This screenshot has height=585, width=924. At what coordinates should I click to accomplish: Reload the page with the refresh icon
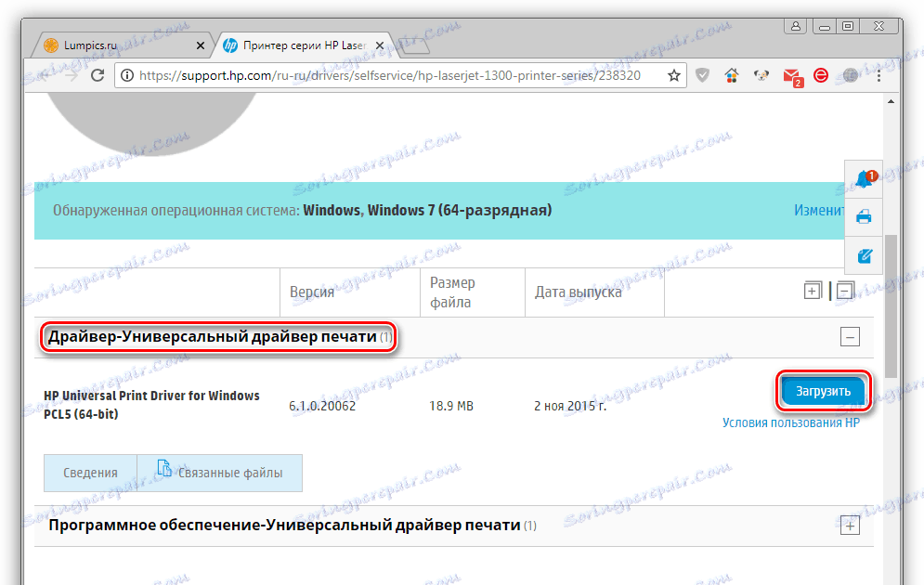[98, 75]
